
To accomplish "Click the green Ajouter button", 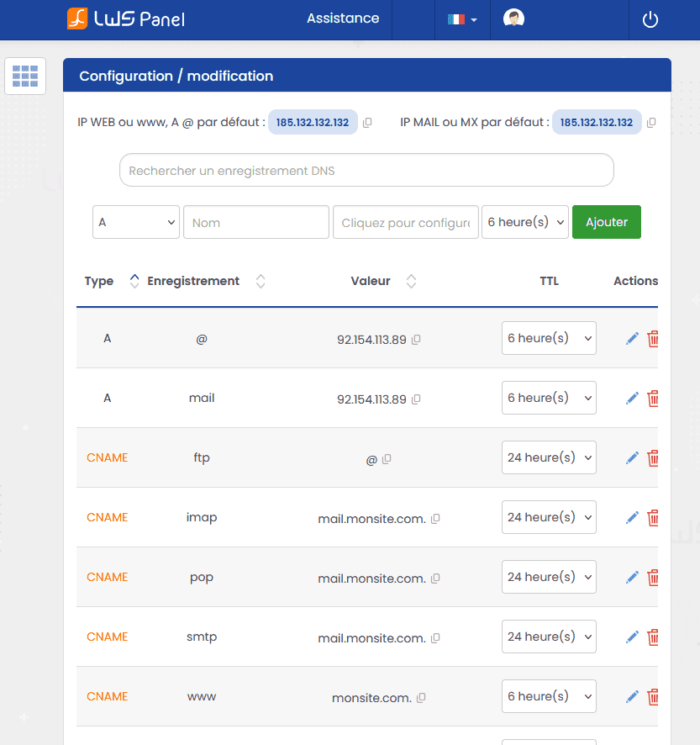I will click(x=606, y=222).
